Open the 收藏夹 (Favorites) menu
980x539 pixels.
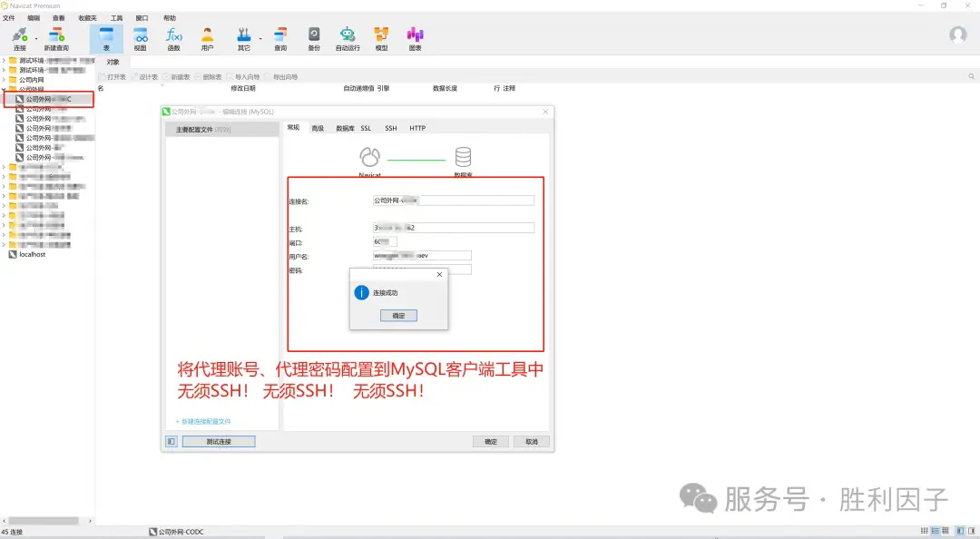pyautogui.click(x=87, y=18)
